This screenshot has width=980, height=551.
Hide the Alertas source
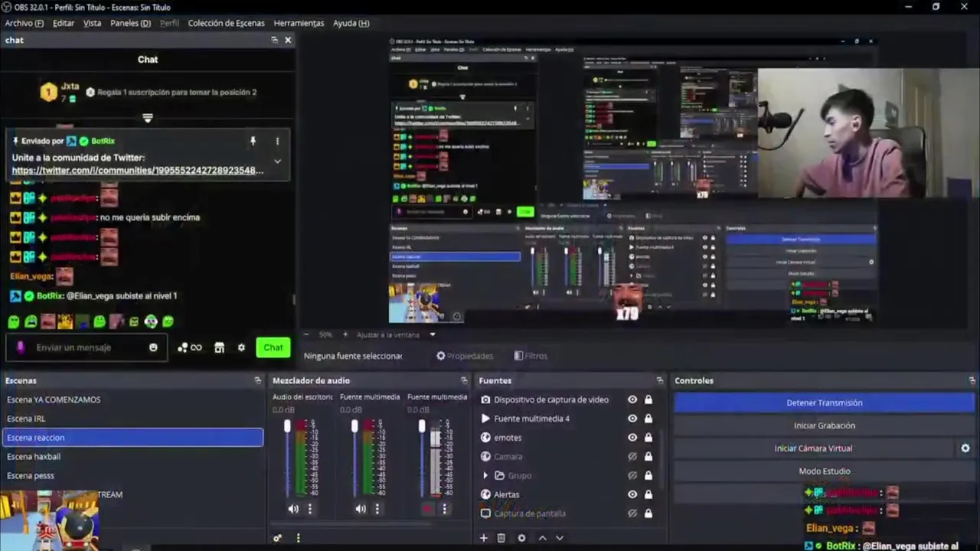point(632,494)
